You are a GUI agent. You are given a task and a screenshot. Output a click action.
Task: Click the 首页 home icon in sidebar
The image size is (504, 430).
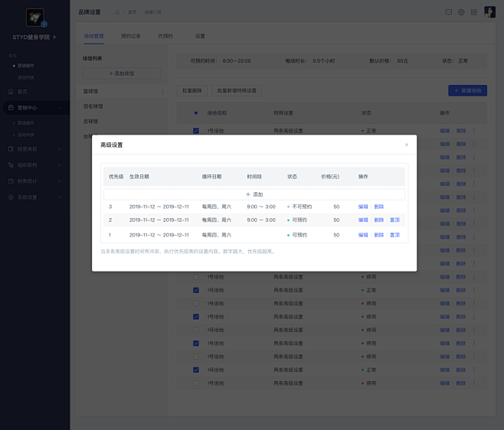(x=11, y=91)
